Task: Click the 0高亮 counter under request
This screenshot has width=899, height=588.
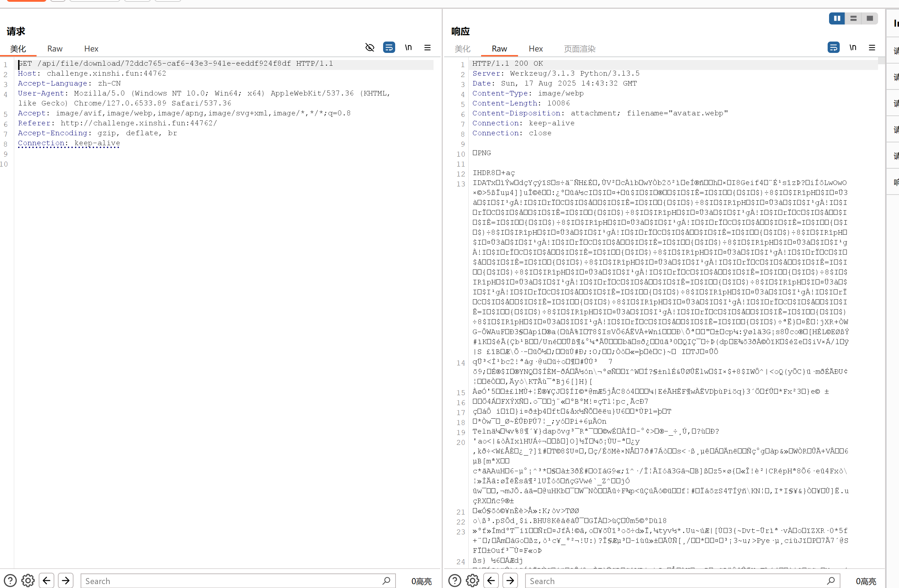Action: point(421,581)
